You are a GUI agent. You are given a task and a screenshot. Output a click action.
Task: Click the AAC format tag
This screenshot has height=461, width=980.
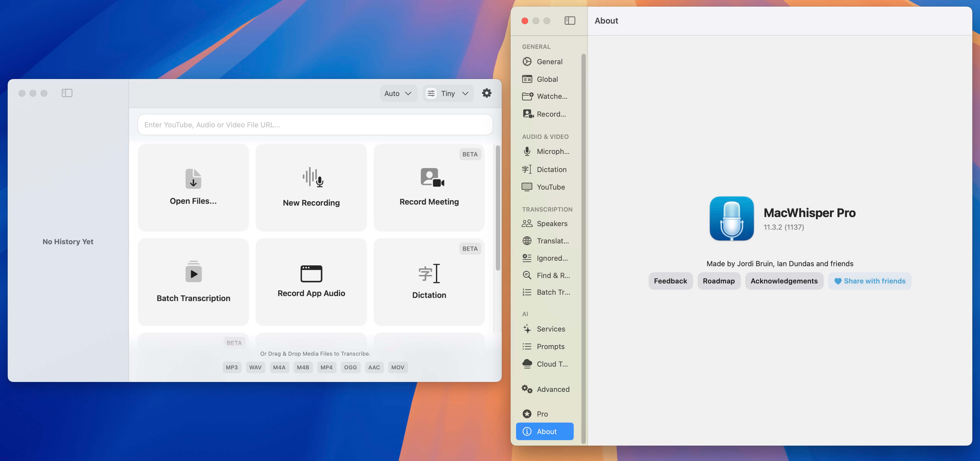pos(374,367)
